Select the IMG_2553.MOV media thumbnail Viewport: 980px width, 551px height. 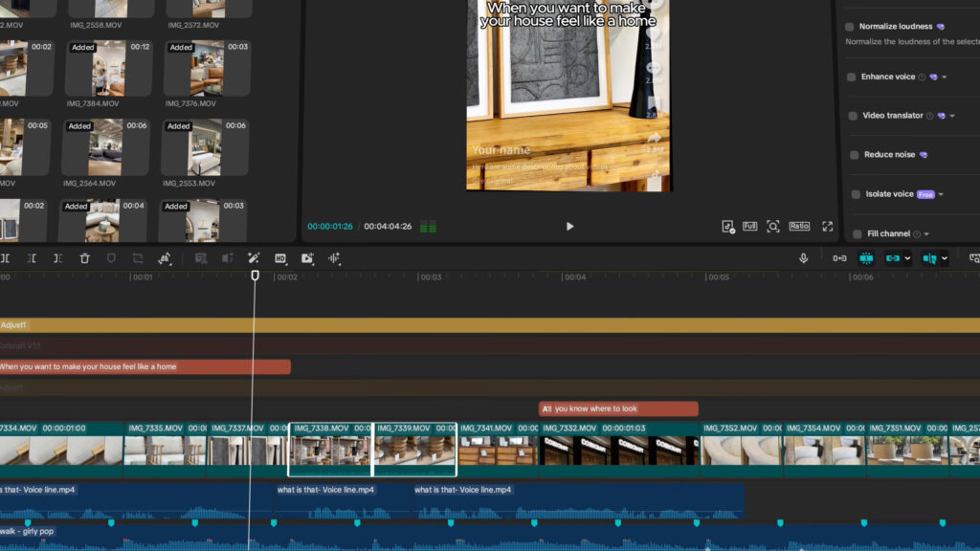tap(205, 147)
